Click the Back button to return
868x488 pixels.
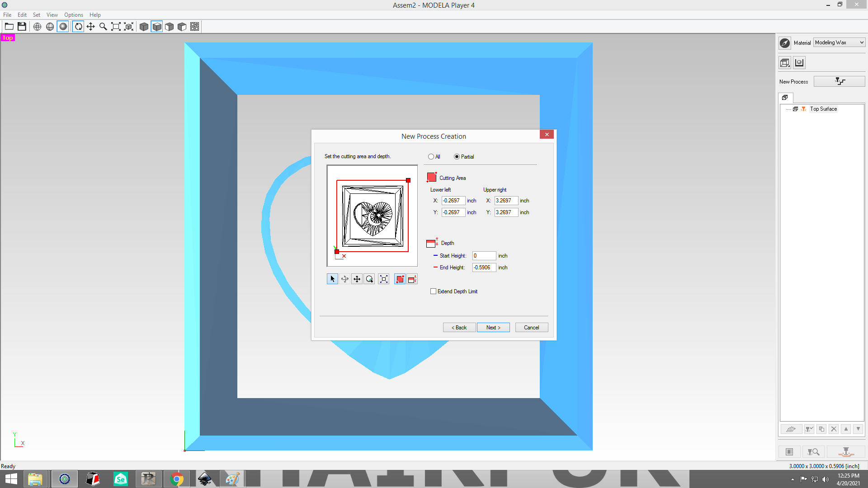(x=458, y=327)
